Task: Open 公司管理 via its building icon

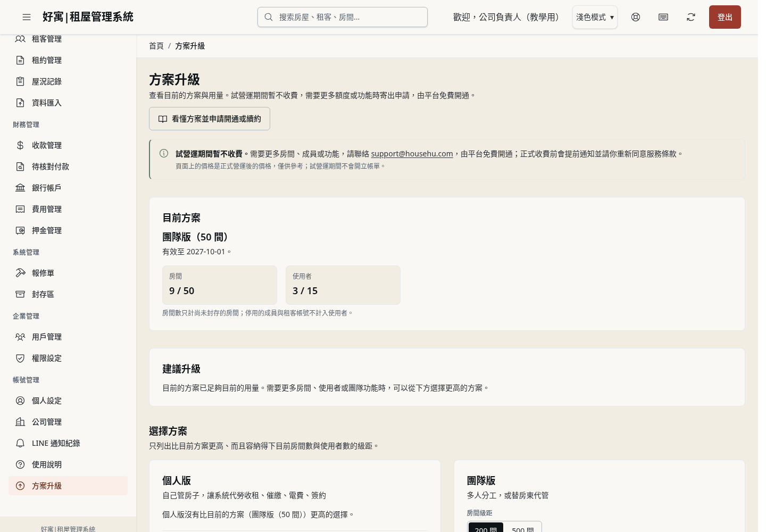Action: [x=20, y=422]
